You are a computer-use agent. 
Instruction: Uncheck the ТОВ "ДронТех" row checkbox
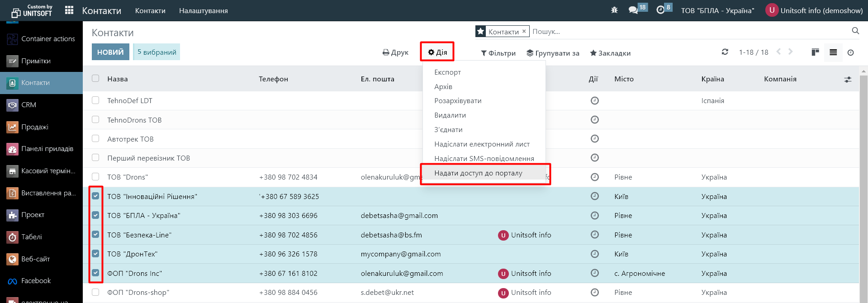tap(95, 254)
